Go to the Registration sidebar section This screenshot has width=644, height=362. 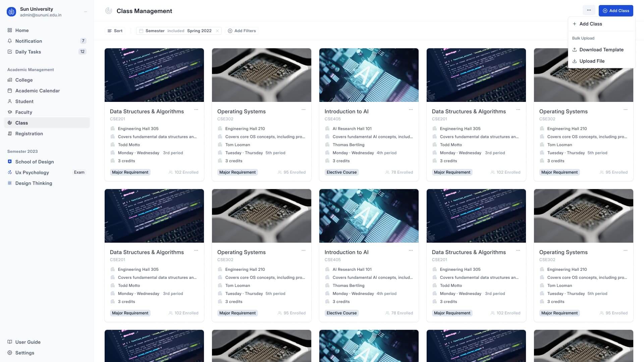47,133
